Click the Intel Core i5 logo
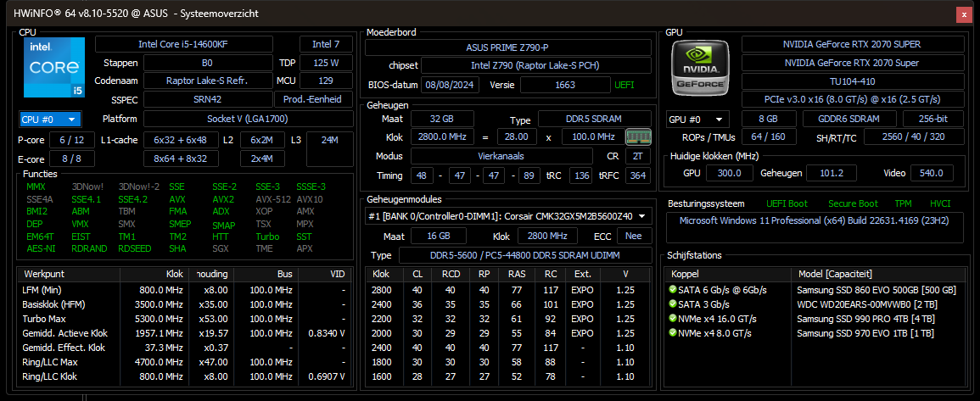The image size is (980, 401). click(54, 68)
